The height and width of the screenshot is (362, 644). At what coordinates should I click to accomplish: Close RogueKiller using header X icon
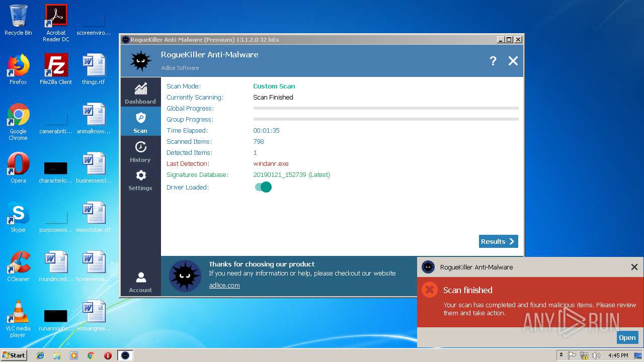513,61
